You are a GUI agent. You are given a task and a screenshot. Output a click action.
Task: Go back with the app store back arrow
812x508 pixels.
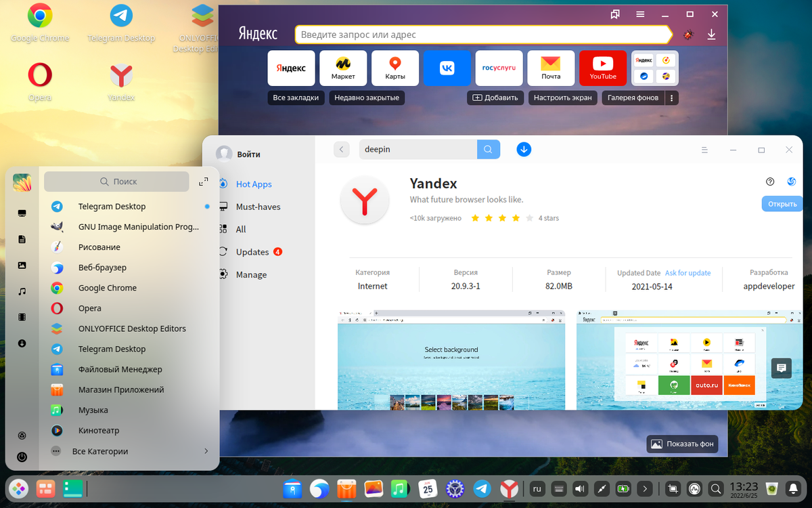coord(342,150)
